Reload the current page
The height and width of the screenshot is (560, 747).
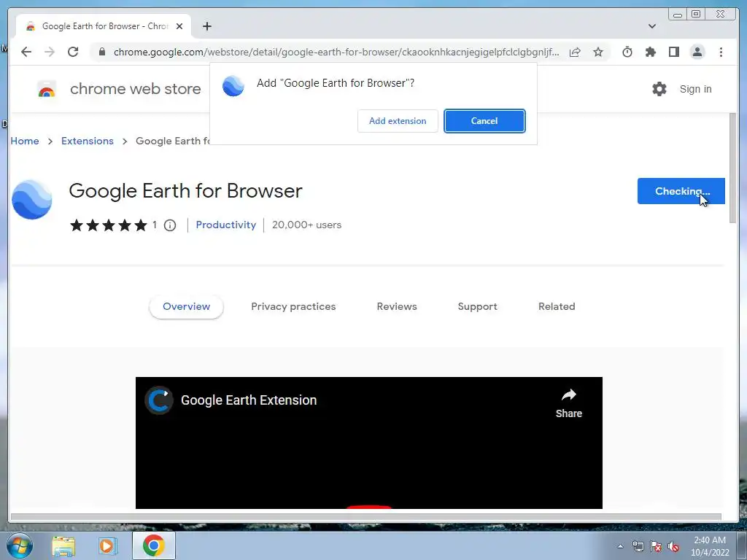pos(73,52)
